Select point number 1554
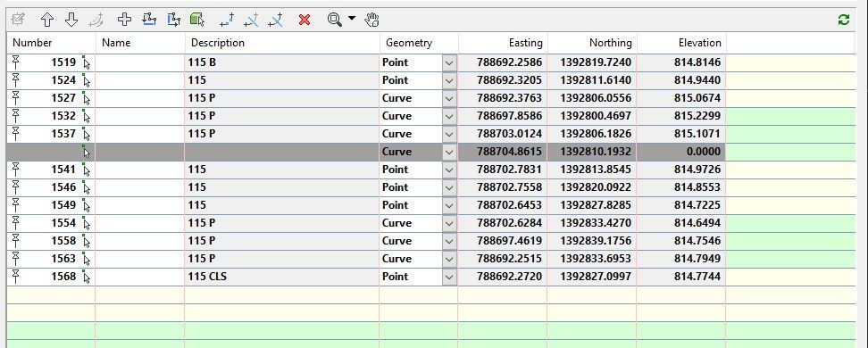Screen dimensions: 868x348 (x=63, y=223)
